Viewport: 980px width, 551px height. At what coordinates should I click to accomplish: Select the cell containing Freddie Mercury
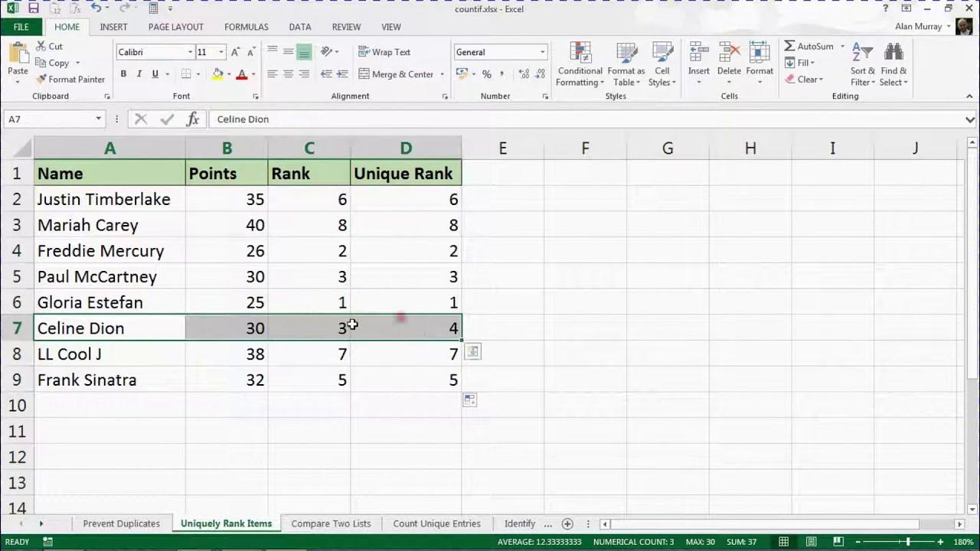109,251
